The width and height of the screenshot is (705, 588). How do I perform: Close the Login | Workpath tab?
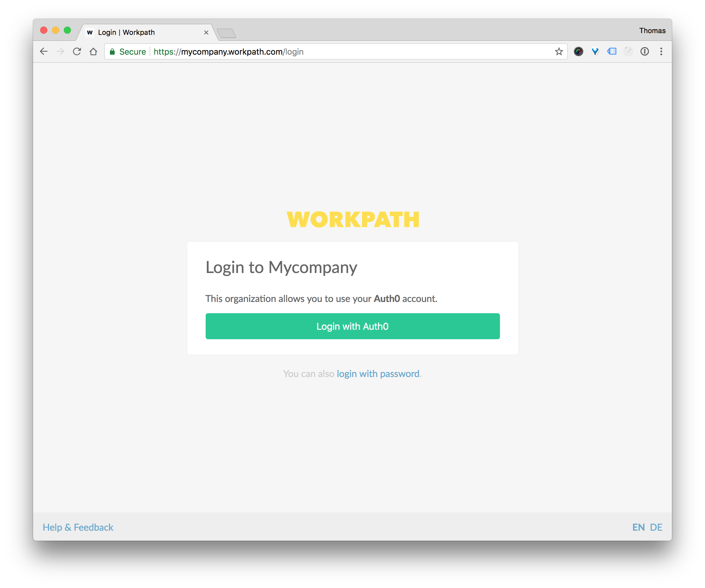coord(206,33)
